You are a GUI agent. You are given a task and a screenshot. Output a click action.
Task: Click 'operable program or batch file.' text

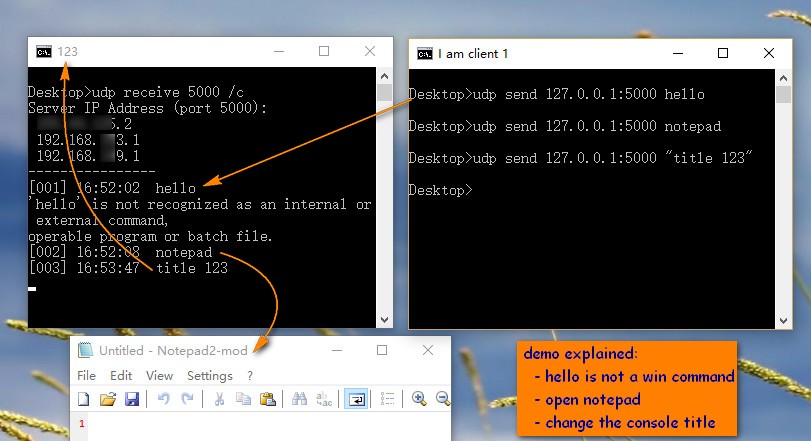pos(150,236)
